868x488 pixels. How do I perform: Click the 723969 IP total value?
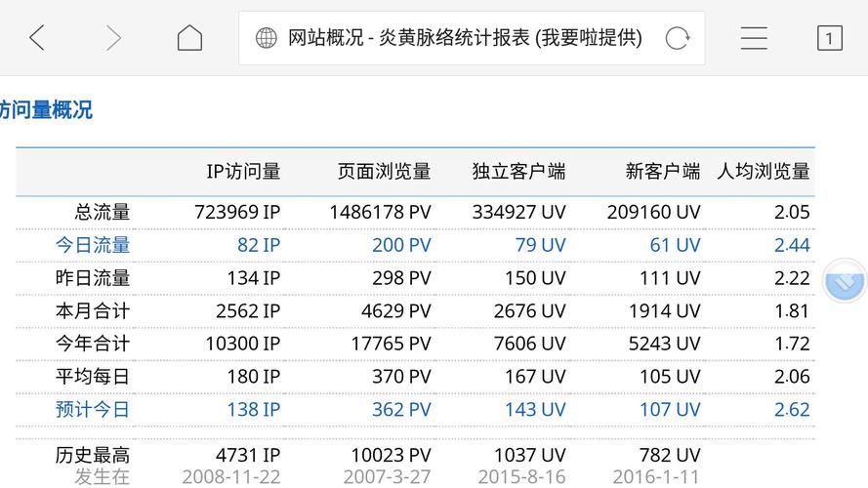(237, 212)
